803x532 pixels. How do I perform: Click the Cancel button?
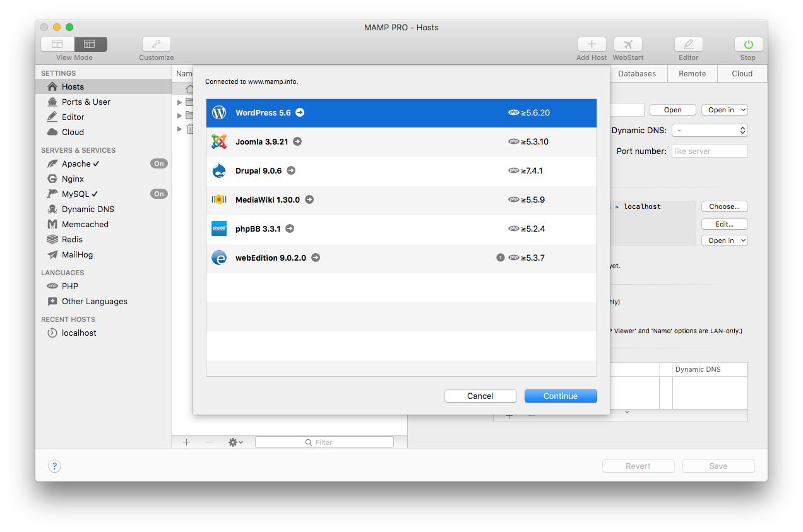pyautogui.click(x=480, y=396)
